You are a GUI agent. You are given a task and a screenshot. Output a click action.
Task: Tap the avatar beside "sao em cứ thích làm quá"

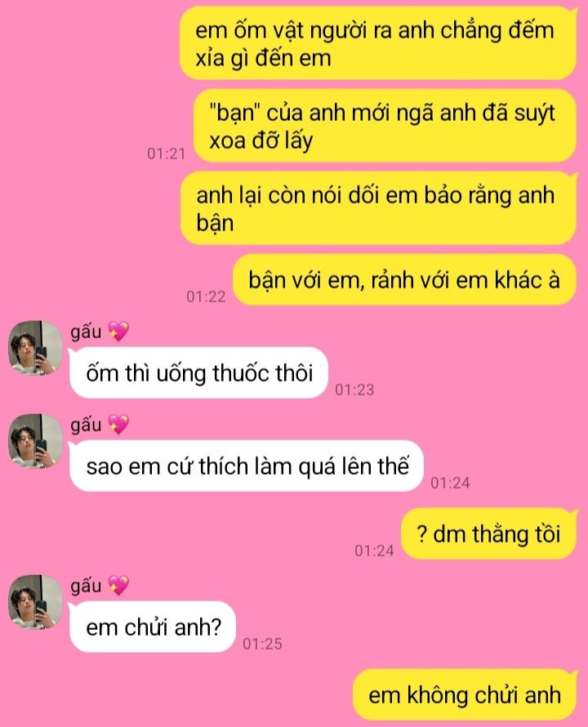tap(35, 441)
